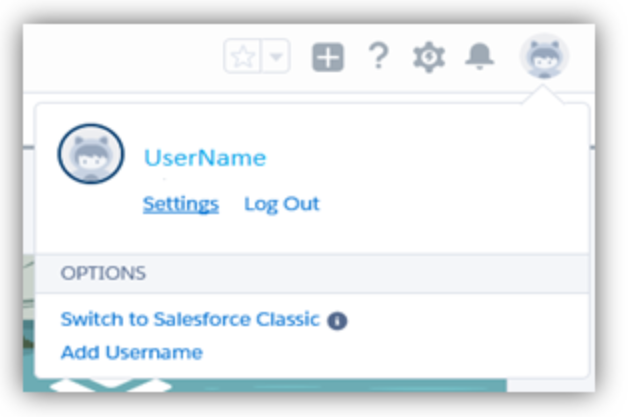Open the Help question mark icon
Screen dimensions: 628x417
tap(378, 56)
